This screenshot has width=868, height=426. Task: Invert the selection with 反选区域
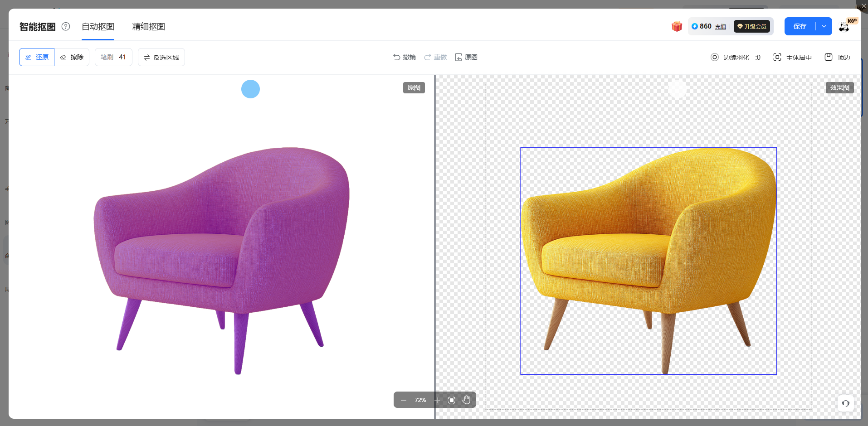[161, 57]
